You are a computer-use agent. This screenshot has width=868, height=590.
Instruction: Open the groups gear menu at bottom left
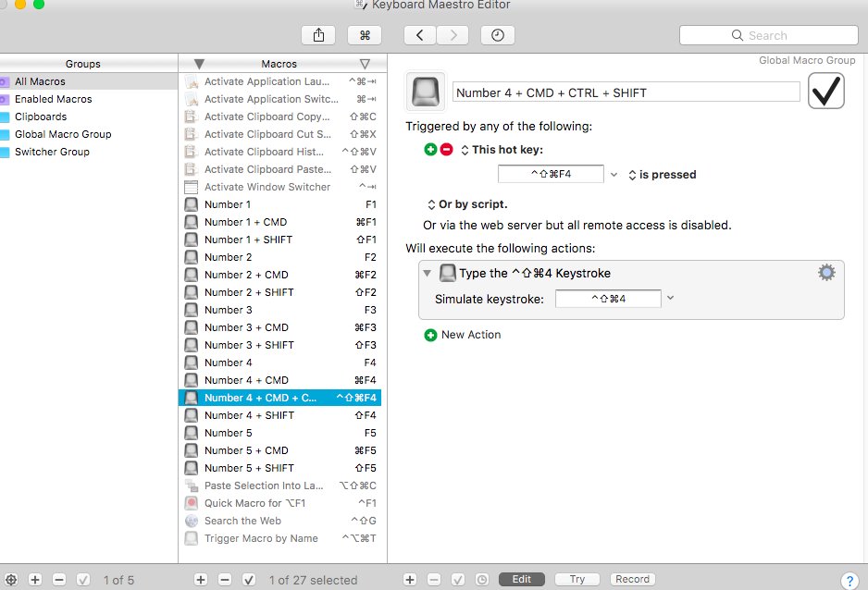click(11, 580)
